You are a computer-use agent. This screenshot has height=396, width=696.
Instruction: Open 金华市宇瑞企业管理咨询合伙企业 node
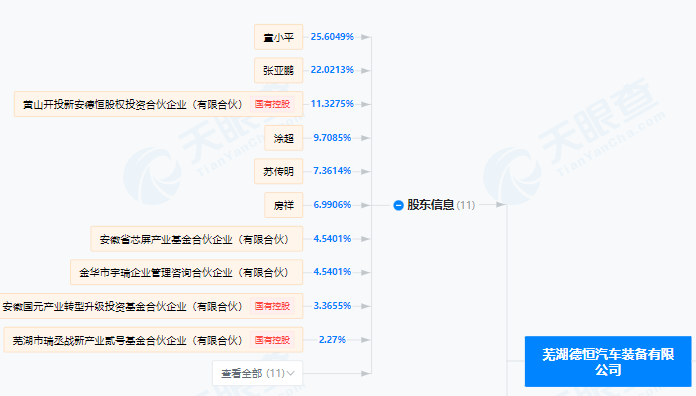point(186,272)
